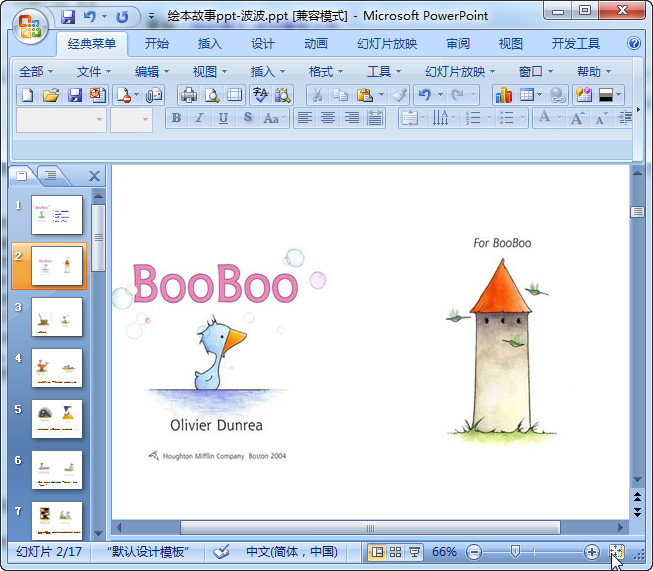This screenshot has width=653, height=571.
Task: Click the Insert Chart icon
Action: click(504, 95)
